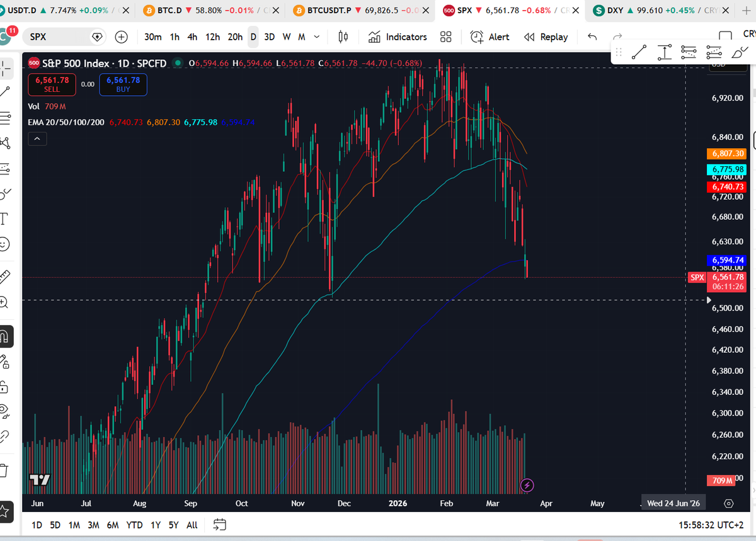
Task: Click the trash remove objects icon
Action: [x=5, y=470]
